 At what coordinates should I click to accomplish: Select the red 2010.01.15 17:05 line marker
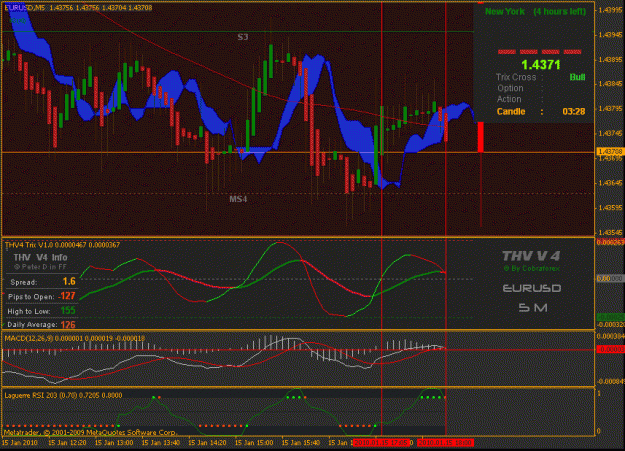point(381,443)
